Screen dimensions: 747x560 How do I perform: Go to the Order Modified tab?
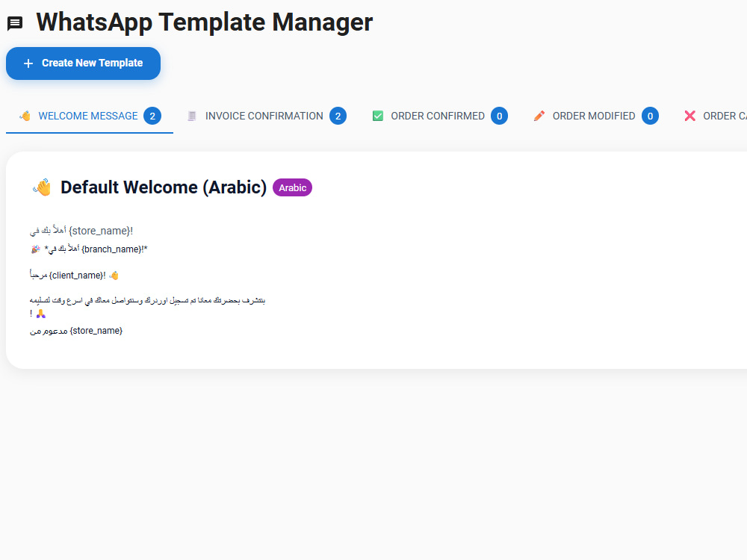pos(596,116)
